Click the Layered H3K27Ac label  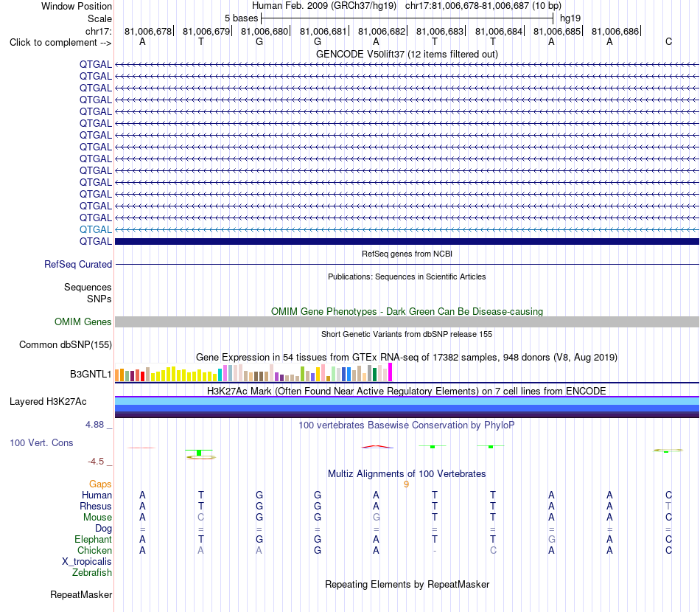click(x=48, y=402)
